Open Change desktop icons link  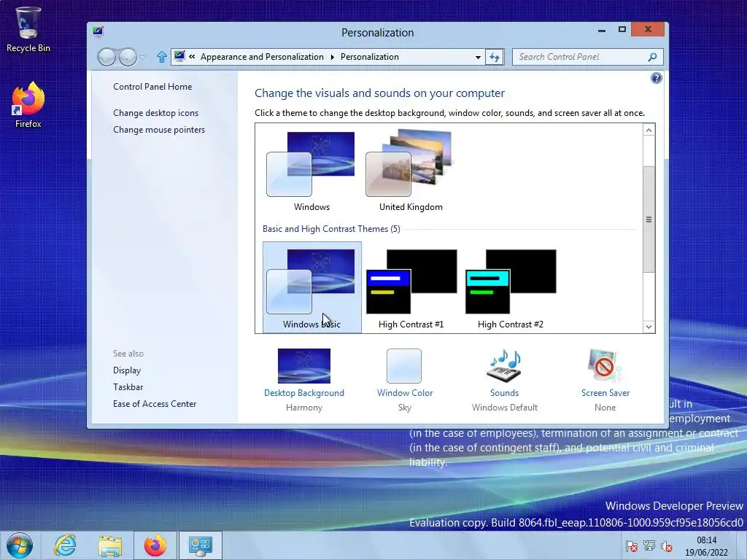pyautogui.click(x=156, y=113)
